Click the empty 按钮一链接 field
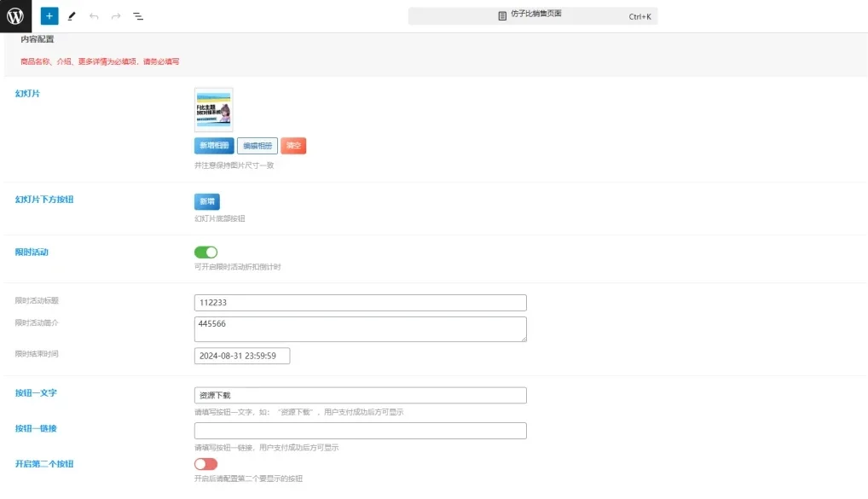 360,431
